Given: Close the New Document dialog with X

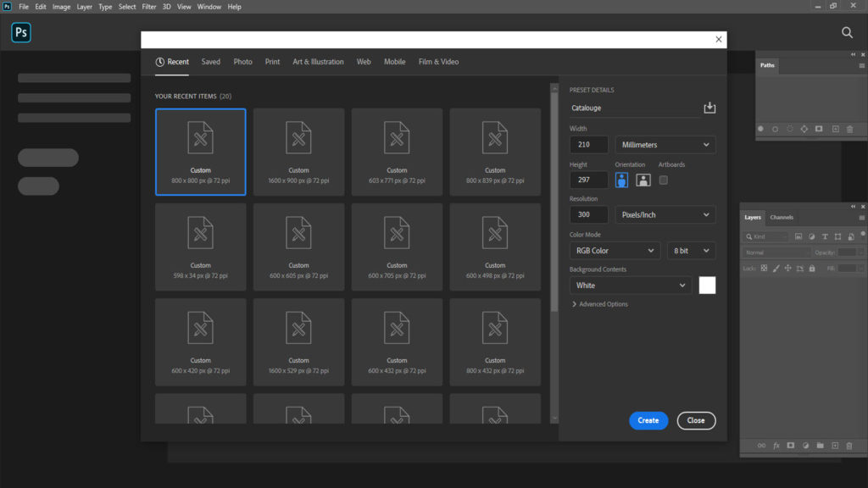Looking at the screenshot, I should click(x=718, y=39).
